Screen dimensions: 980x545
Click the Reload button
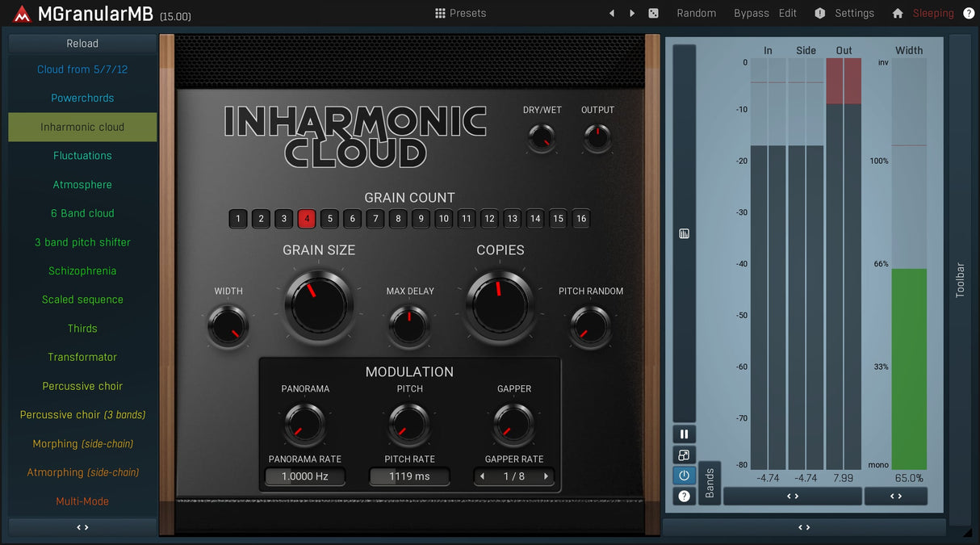[x=82, y=44]
